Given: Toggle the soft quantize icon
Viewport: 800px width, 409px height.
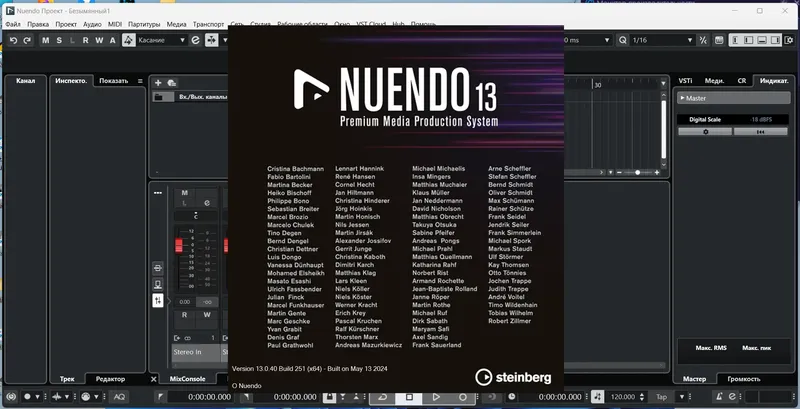Looking at the screenshot, I should [704, 40].
